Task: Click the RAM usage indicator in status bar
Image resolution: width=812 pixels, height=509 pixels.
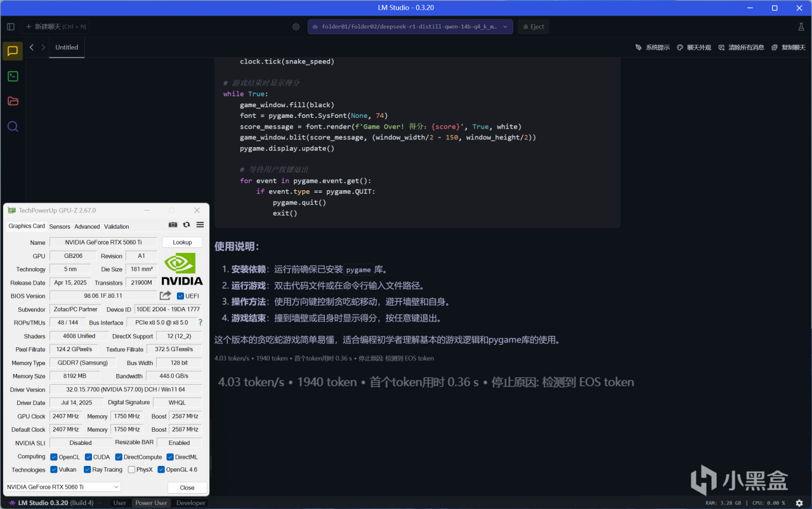Action: [723, 503]
